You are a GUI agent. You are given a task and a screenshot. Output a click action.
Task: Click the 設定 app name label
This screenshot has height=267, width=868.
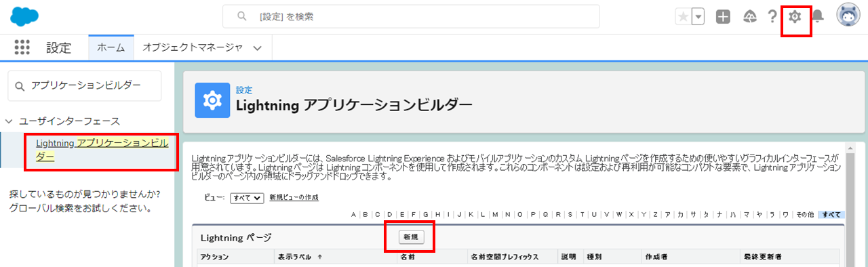pyautogui.click(x=58, y=47)
